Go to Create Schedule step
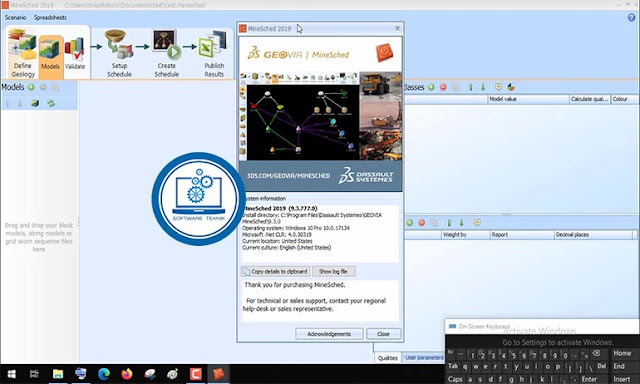Screen dimensions: 640x384 click(x=167, y=53)
